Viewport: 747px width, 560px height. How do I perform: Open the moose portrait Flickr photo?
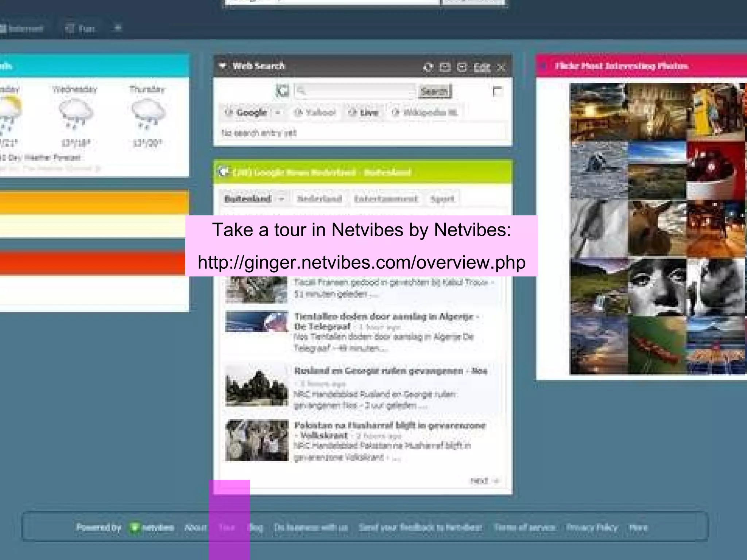coord(657,229)
